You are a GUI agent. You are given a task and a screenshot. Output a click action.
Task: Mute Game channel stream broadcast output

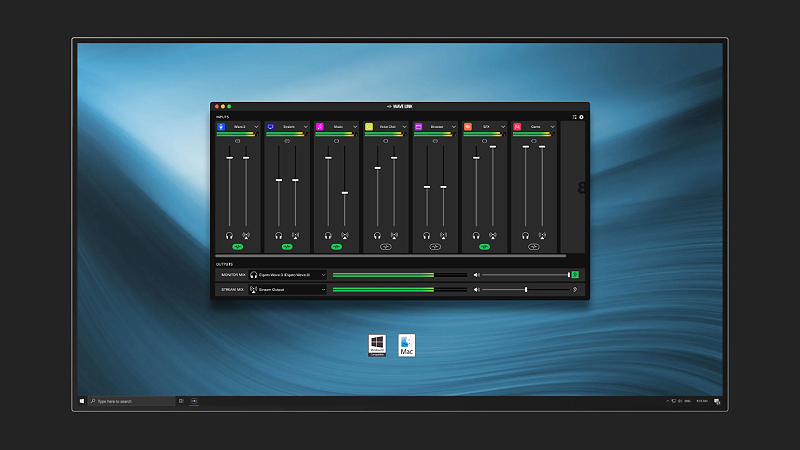[x=542, y=236]
